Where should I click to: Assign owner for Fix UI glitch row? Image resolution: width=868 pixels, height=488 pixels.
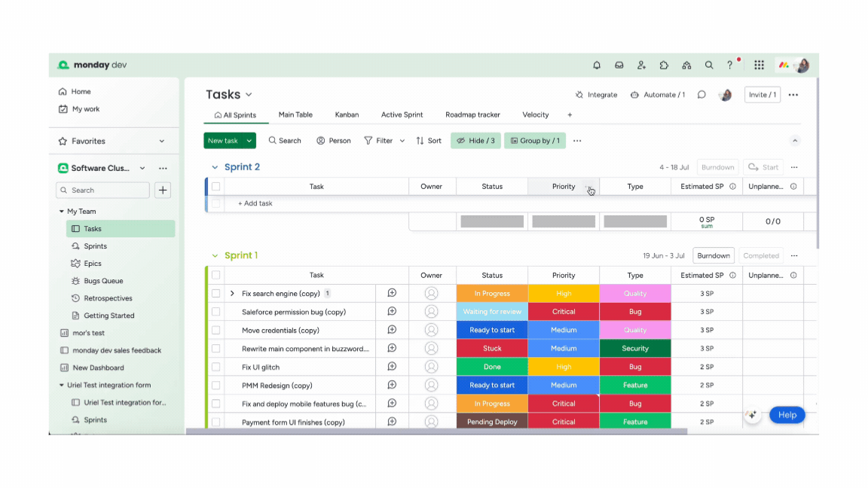coord(431,367)
